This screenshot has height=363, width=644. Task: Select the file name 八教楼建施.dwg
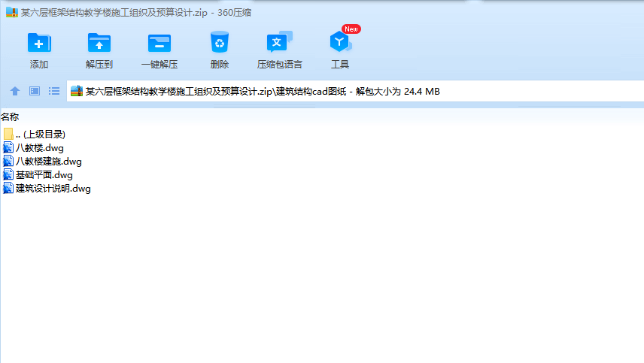coord(48,161)
